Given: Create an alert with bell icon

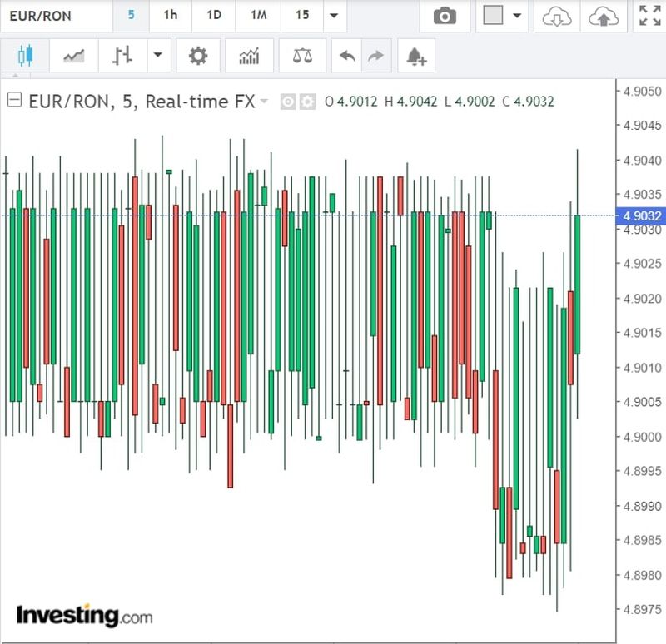Looking at the screenshot, I should click(416, 57).
